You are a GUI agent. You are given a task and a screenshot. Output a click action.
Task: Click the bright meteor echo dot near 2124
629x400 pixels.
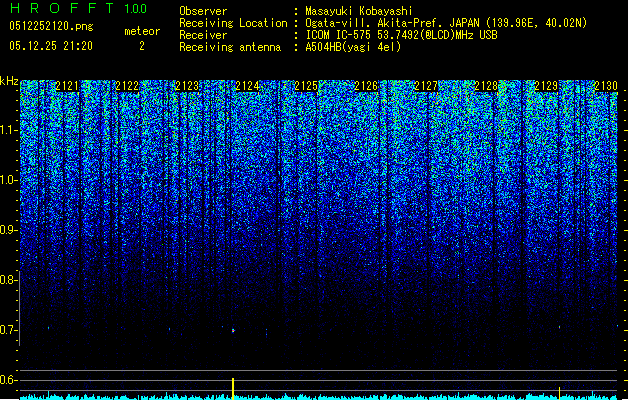tap(233, 331)
